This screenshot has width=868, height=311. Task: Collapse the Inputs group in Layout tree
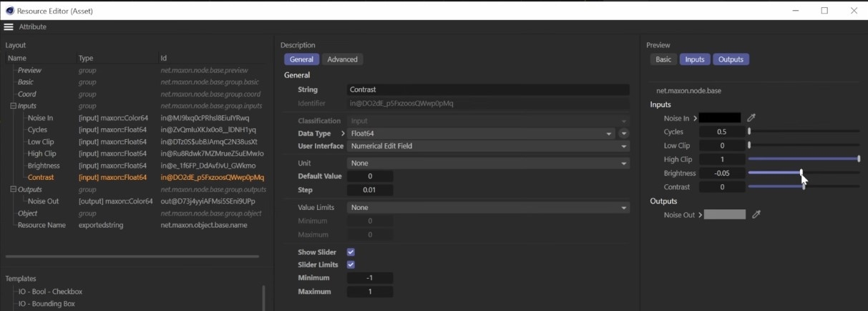pyautogui.click(x=13, y=106)
